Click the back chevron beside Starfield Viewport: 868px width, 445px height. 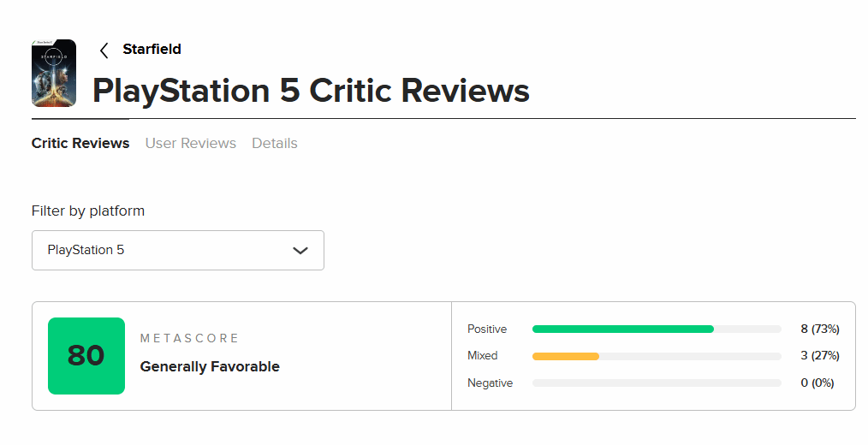click(x=104, y=50)
